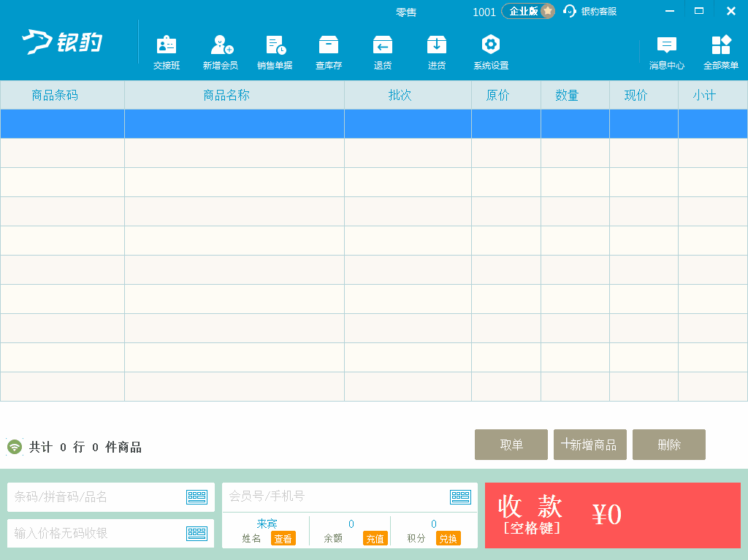Viewport: 748px width, 560px height.
Task: Click the 零售 mode label
Action: click(406, 12)
